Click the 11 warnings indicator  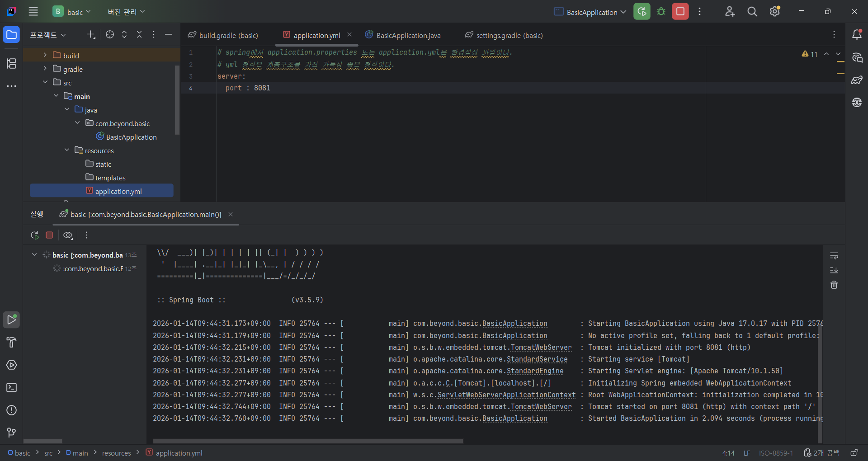(810, 54)
